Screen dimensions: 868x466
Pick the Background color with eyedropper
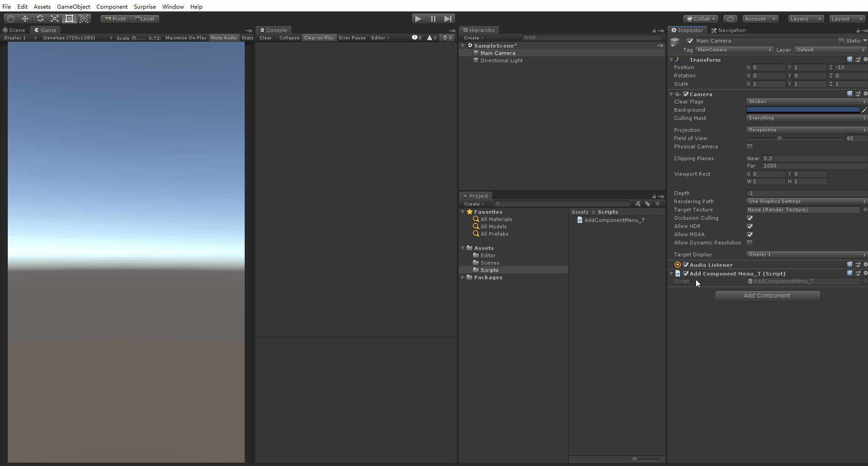[864, 110]
